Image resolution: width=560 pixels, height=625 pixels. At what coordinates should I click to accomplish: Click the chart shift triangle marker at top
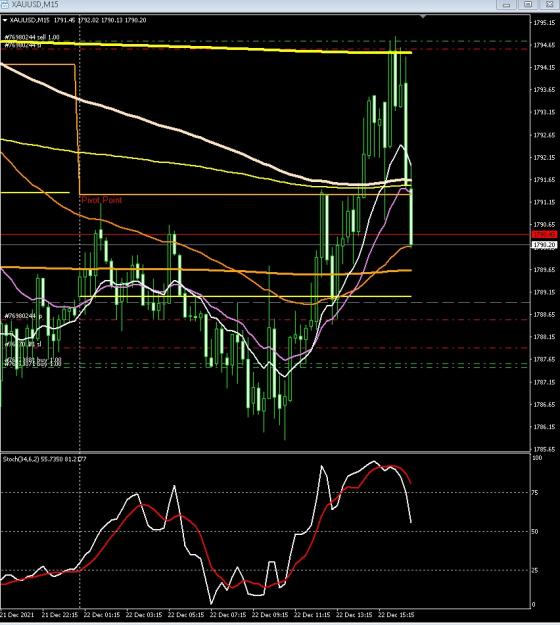(423, 17)
